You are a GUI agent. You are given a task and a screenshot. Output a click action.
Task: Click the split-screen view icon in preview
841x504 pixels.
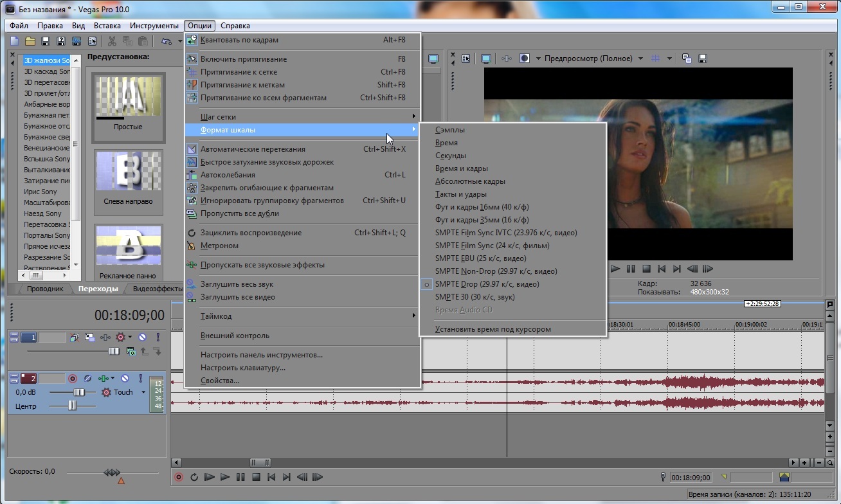pyautogui.click(x=525, y=59)
